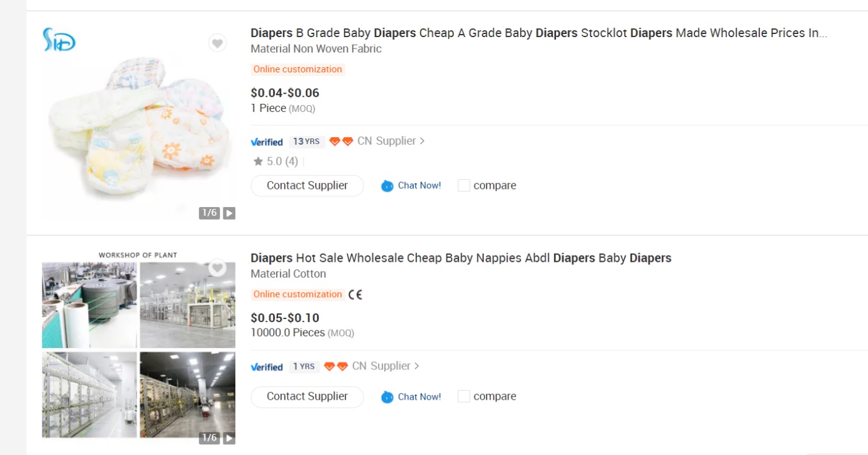Expand CN Supplier details for 13 YRS supplier
Image resolution: width=868 pixels, height=455 pixels.
point(391,141)
